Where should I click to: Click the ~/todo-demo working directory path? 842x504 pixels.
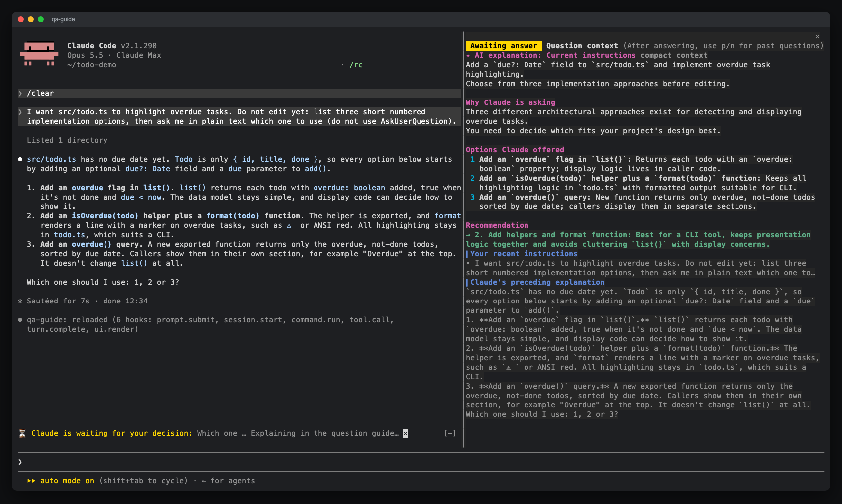point(92,65)
